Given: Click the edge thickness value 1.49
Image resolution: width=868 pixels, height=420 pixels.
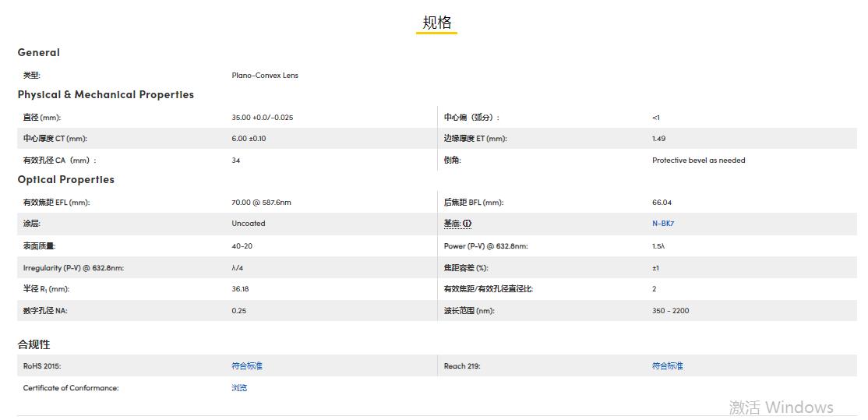Looking at the screenshot, I should pos(658,139).
